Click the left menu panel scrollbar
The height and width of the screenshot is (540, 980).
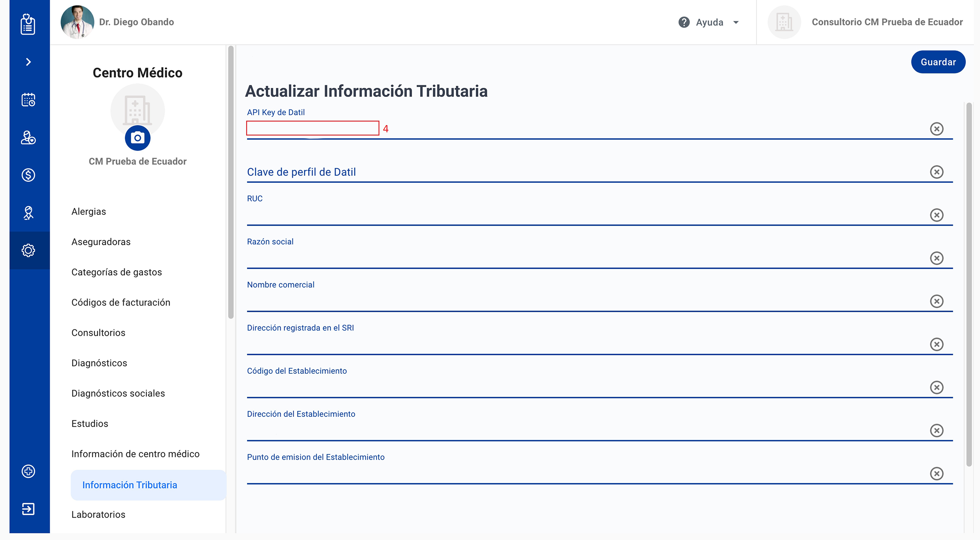231,182
